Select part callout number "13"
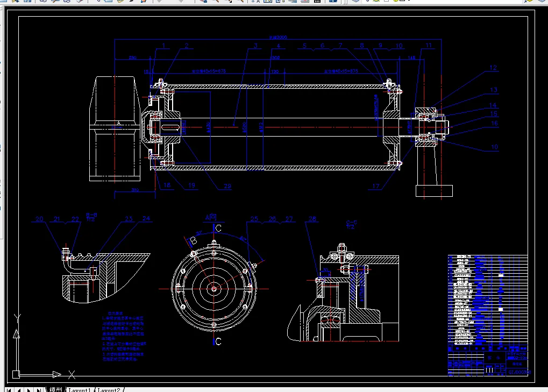The height and width of the screenshot is (392, 548). (x=494, y=90)
